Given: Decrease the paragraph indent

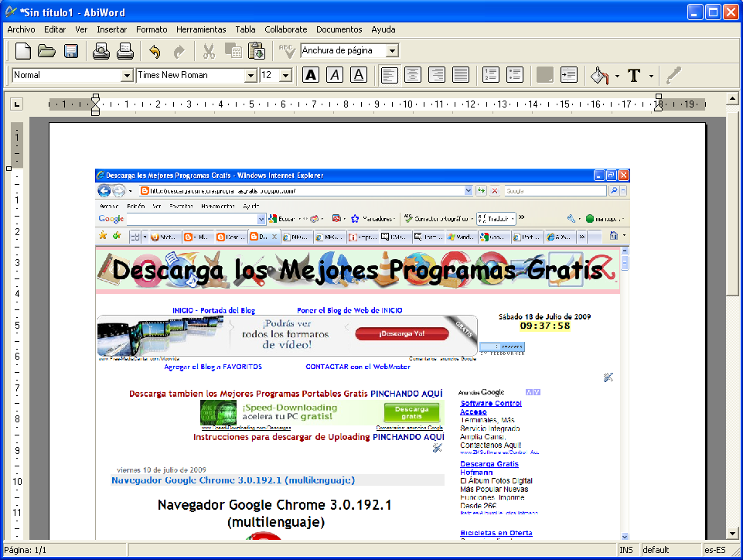Looking at the screenshot, I should pos(544,75).
